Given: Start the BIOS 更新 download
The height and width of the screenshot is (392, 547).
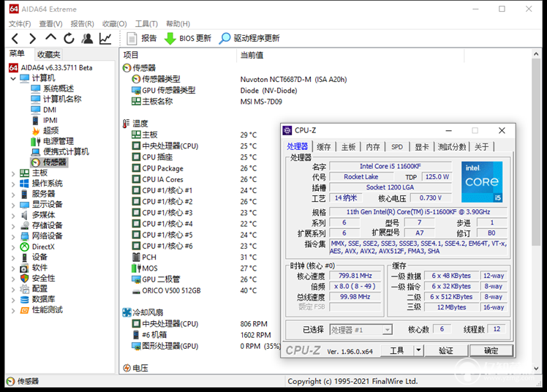Looking at the screenshot, I should pyautogui.click(x=188, y=38).
